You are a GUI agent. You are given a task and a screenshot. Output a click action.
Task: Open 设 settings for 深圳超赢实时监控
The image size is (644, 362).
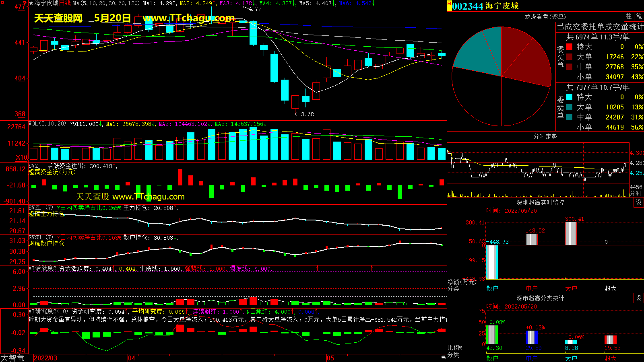pos(639,202)
